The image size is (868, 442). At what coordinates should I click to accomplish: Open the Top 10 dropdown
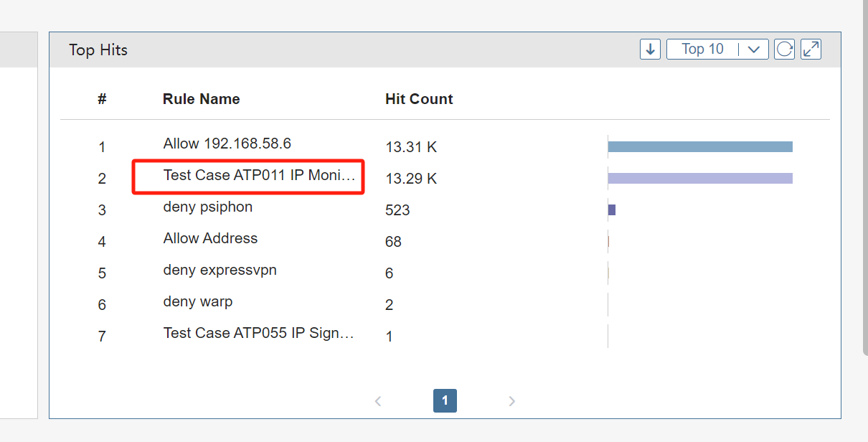pos(703,50)
